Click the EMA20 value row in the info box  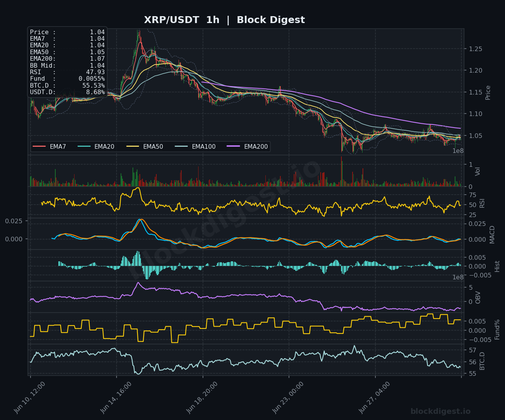(x=67, y=45)
